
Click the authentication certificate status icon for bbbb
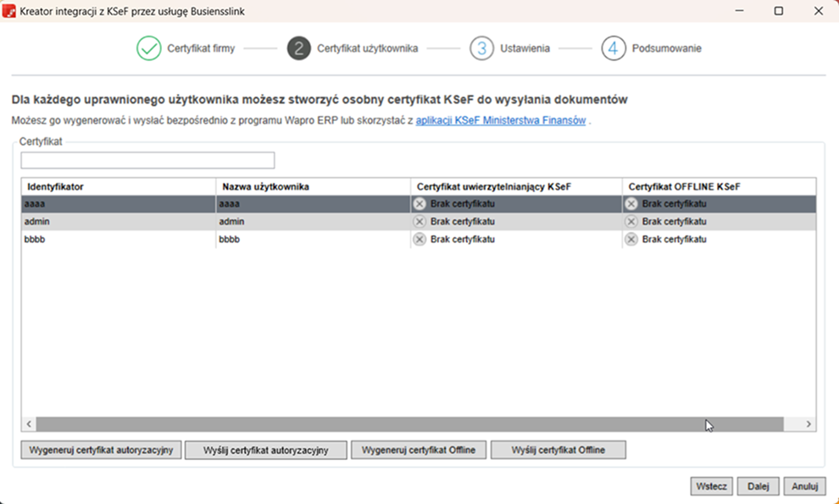pos(419,240)
